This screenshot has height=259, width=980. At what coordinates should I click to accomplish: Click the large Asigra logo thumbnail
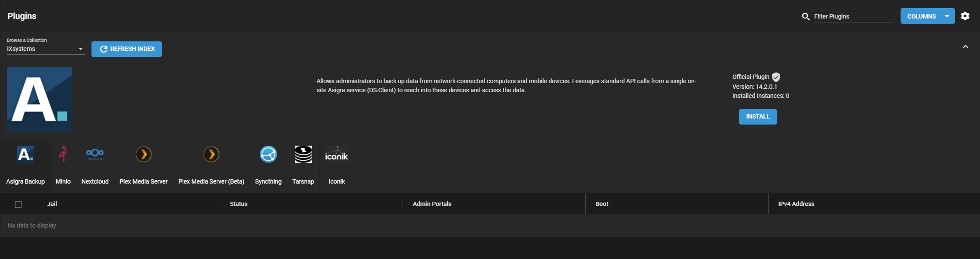[39, 99]
